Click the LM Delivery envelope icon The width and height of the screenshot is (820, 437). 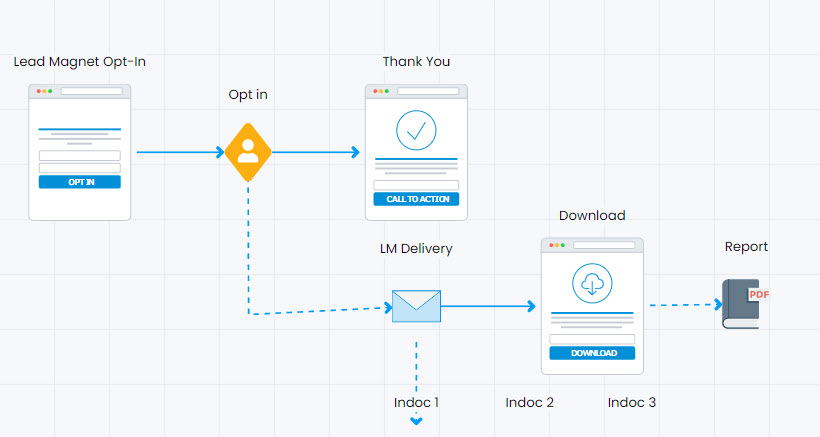[x=416, y=306]
